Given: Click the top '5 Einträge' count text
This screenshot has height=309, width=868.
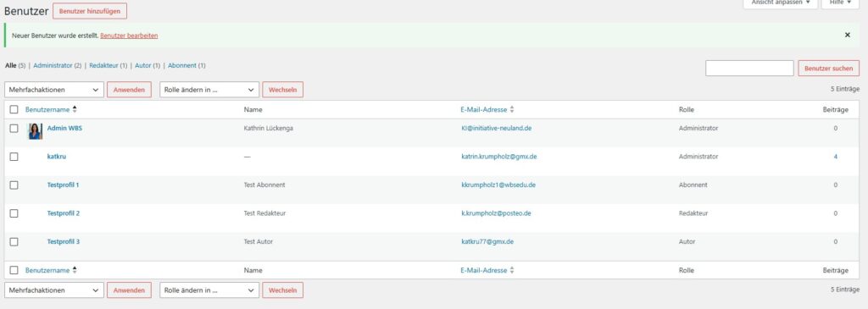Looking at the screenshot, I should pos(845,89).
